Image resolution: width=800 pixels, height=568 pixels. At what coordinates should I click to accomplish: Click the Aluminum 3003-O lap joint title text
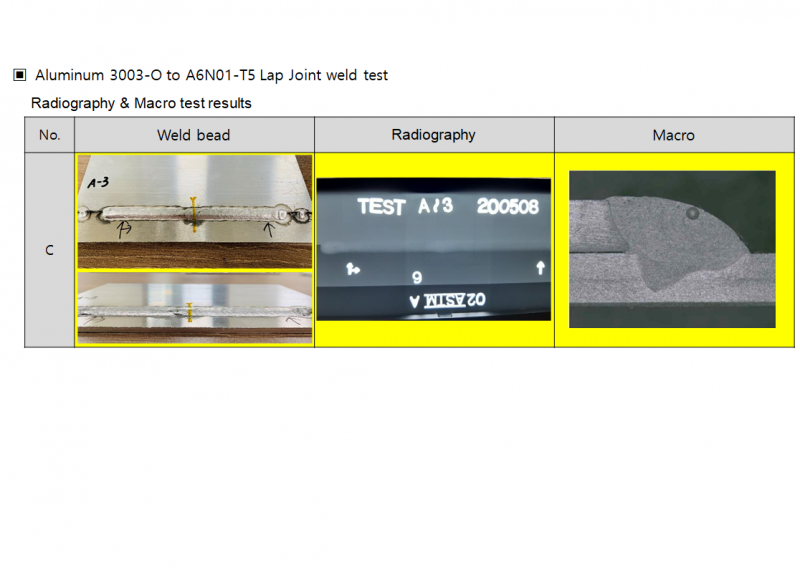coord(211,75)
